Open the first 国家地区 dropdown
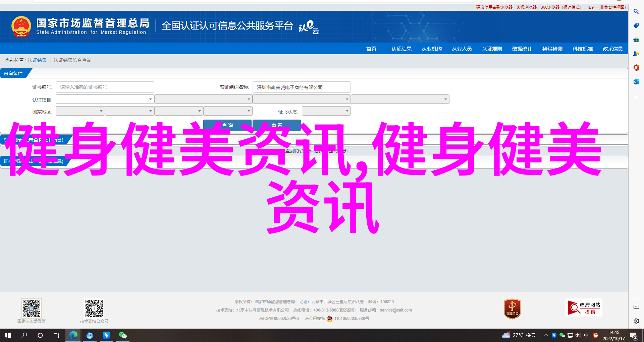 pos(80,111)
